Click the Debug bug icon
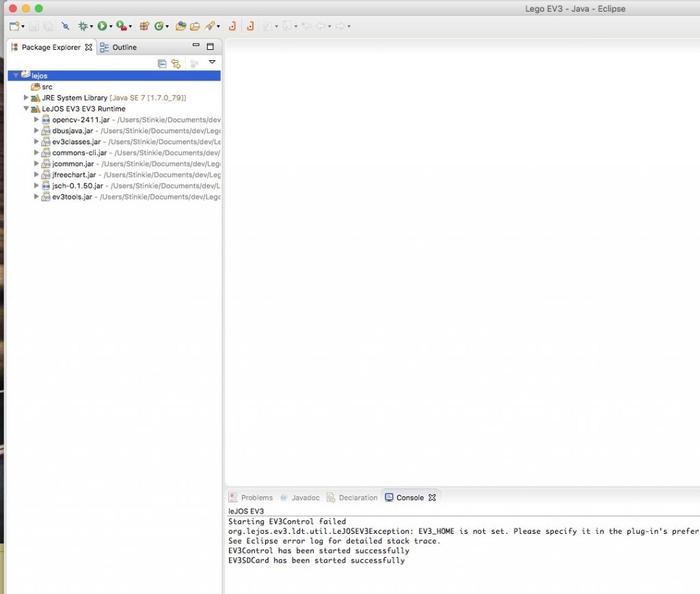 (83, 27)
